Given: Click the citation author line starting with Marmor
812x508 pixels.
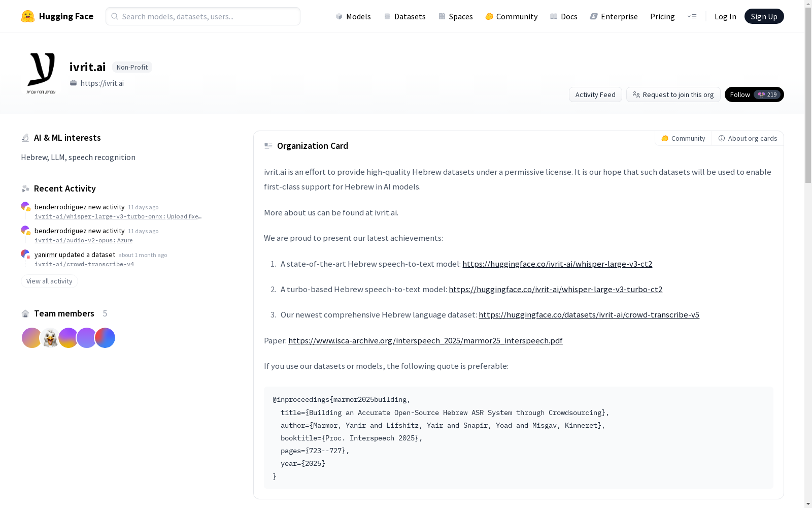Looking at the screenshot, I should tap(443, 425).
